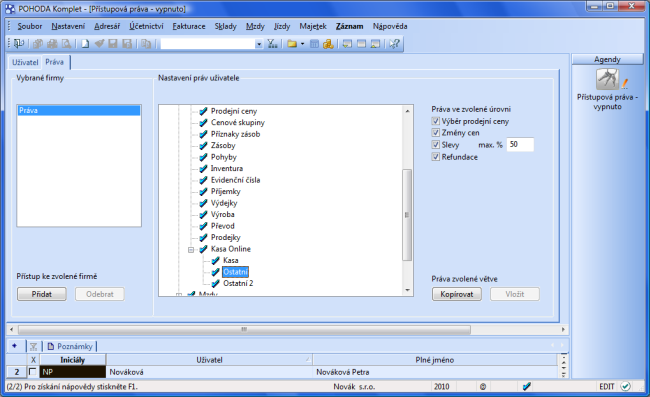The image size is (650, 397).
Task: Click the copyright symbol in status bar
Action: coord(483,387)
